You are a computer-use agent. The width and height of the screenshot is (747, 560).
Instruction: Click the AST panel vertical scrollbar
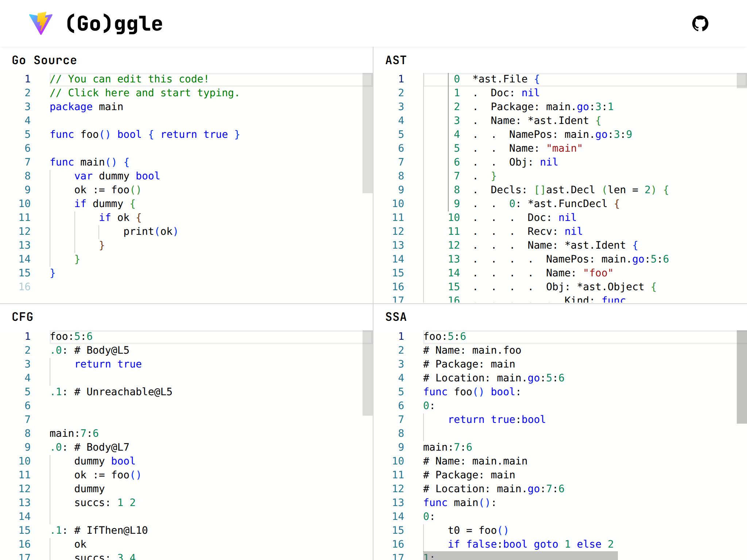tap(742, 81)
